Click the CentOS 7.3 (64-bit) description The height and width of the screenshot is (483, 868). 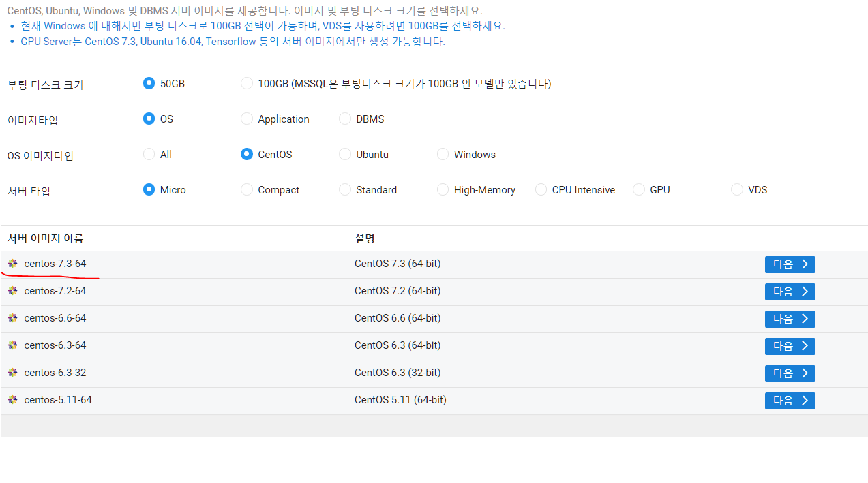coord(398,264)
